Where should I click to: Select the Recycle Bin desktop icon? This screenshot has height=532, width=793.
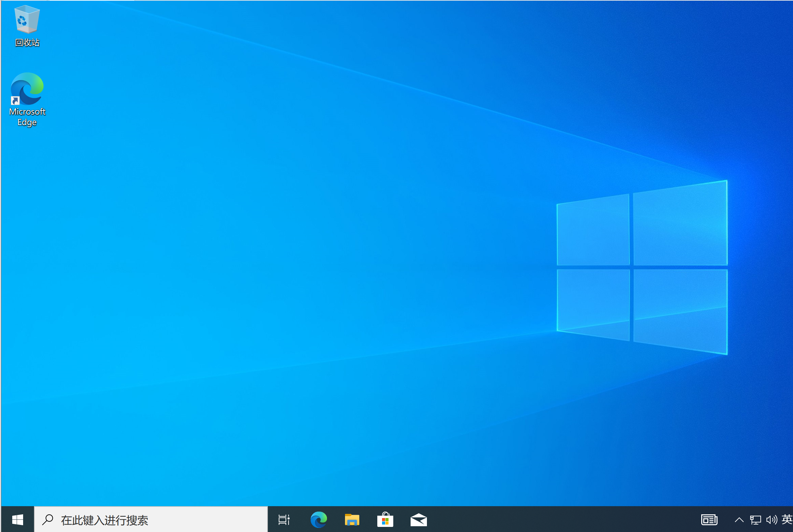coord(27,20)
